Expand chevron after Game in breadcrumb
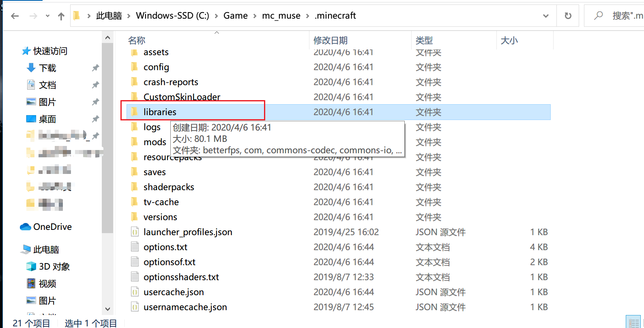This screenshot has height=328, width=644. coord(255,16)
